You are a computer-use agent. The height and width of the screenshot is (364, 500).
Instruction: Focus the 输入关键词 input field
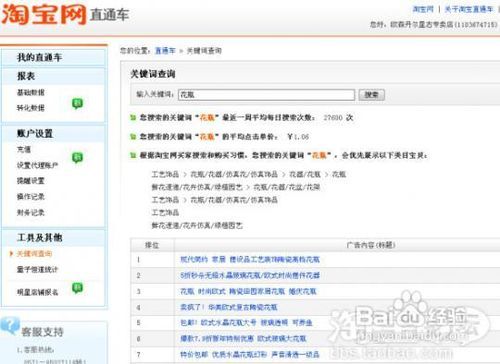coord(266,95)
